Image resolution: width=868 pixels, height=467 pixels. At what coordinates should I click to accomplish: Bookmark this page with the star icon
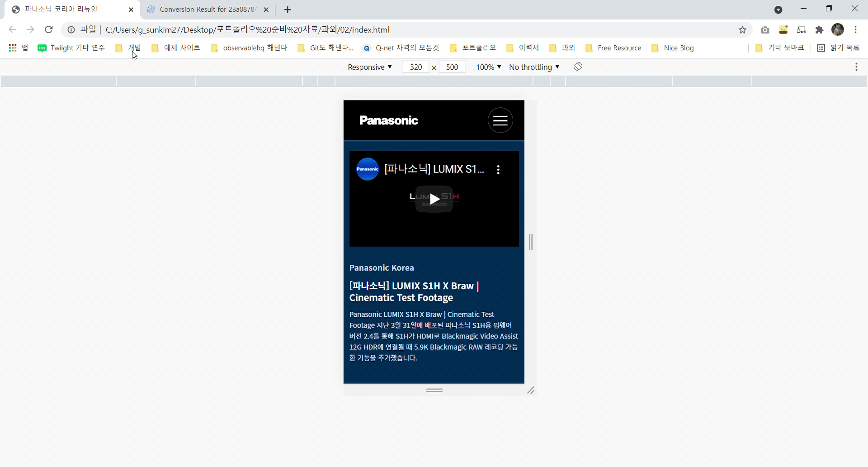[x=742, y=30]
